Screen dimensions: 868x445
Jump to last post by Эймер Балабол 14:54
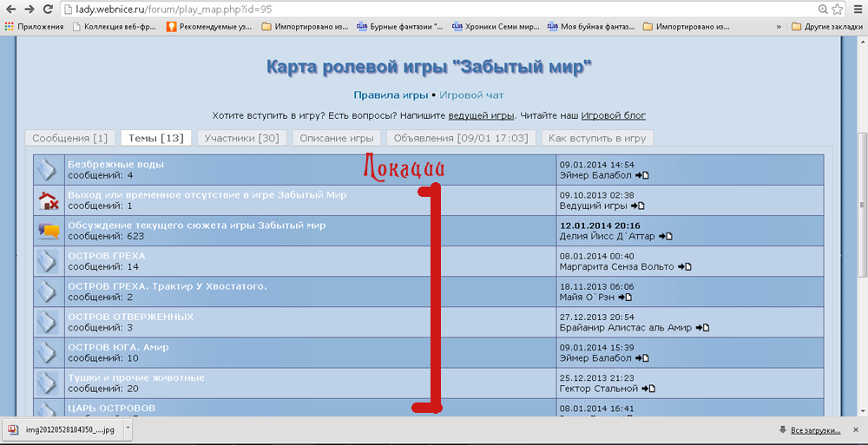(642, 175)
